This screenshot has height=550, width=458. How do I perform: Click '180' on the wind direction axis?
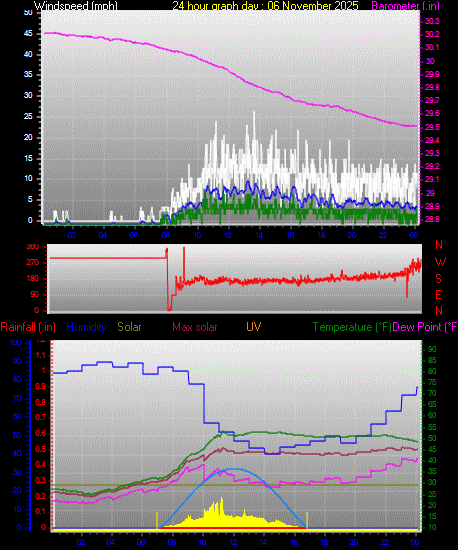pyautogui.click(x=33, y=279)
